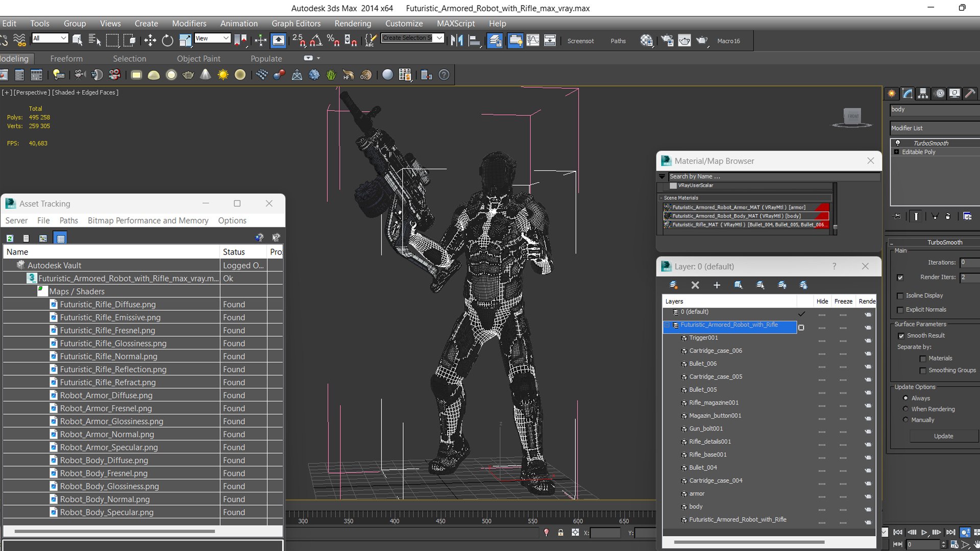
Task: Click Delete Layer X icon in Layer dialog
Action: (695, 285)
